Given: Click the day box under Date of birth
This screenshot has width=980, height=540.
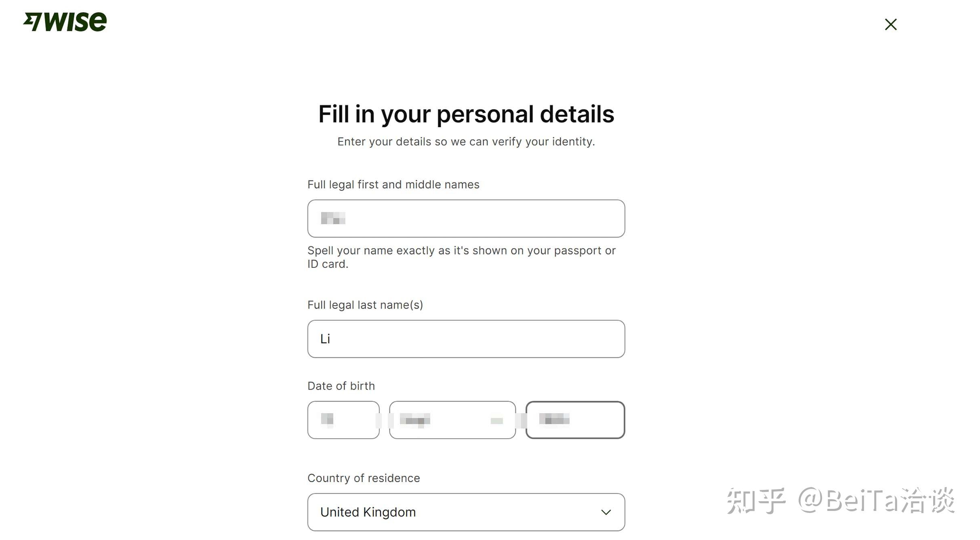Looking at the screenshot, I should pos(343,420).
